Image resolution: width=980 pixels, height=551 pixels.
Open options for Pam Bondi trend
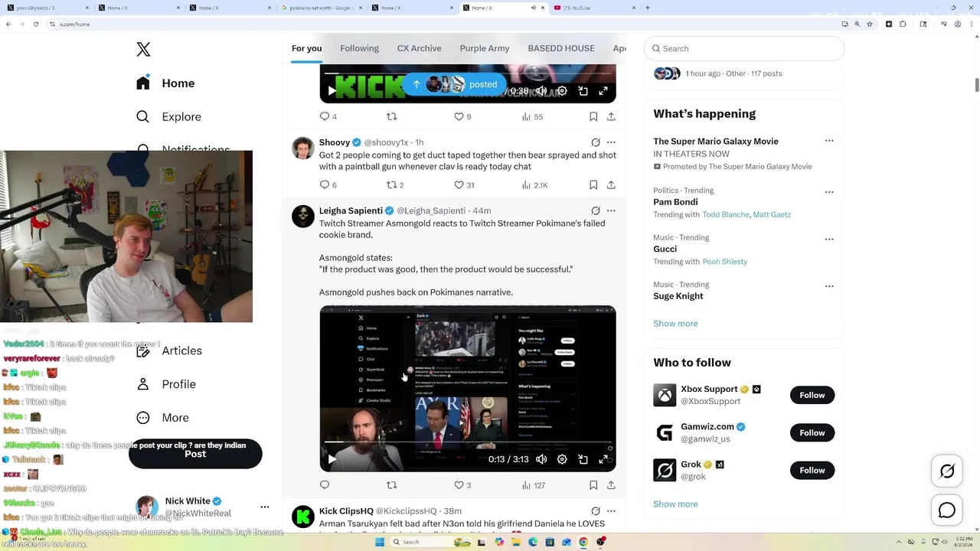click(829, 192)
